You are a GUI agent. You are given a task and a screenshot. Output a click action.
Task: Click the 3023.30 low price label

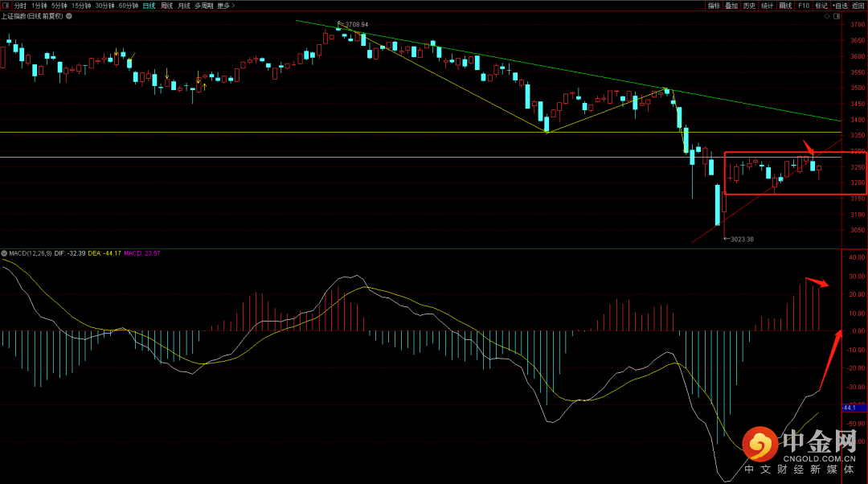pos(742,239)
